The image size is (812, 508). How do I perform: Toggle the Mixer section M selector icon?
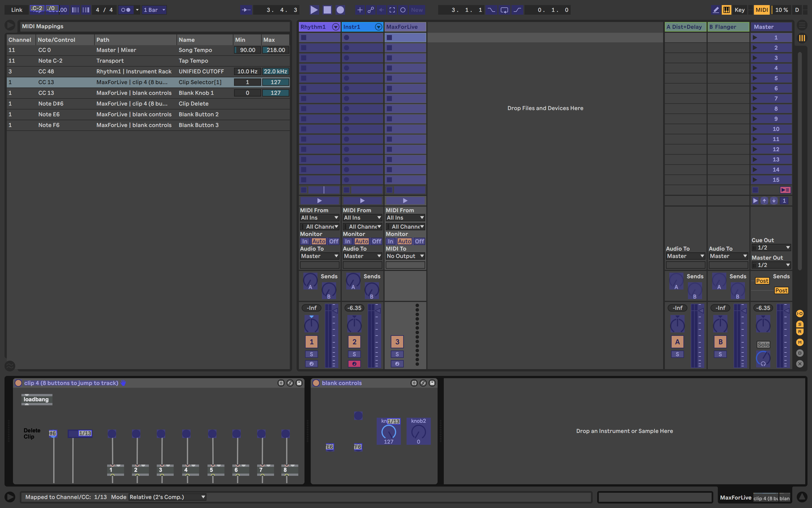click(800, 342)
